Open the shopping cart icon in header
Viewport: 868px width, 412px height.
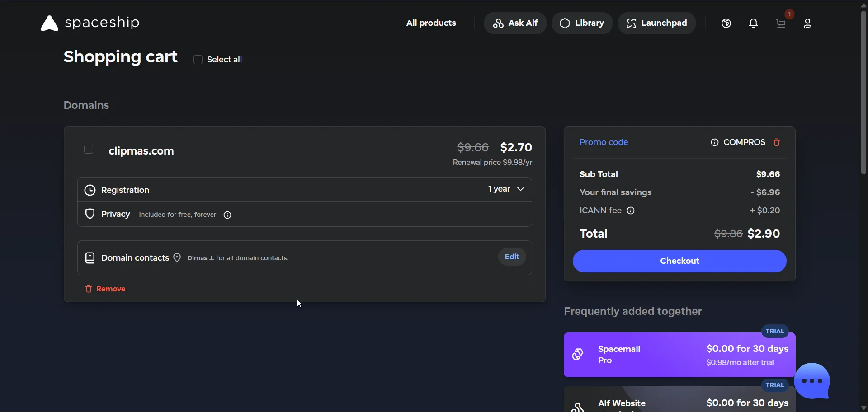click(781, 23)
